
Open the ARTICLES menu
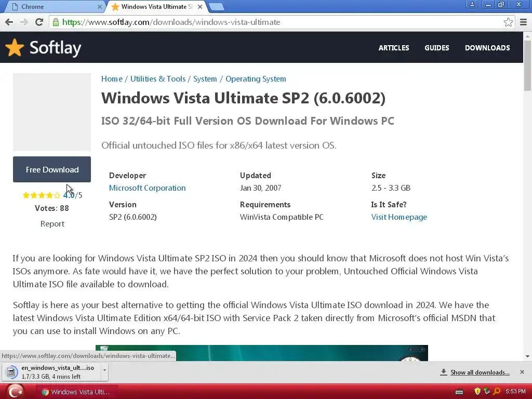(x=394, y=48)
